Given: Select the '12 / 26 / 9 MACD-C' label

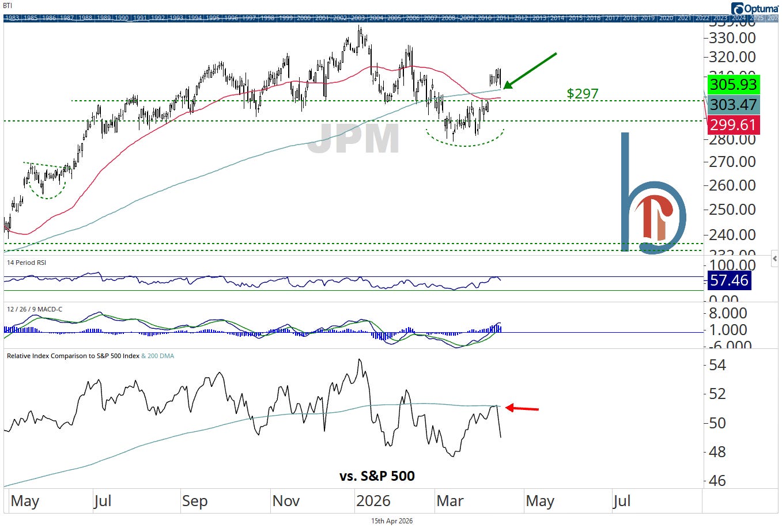Looking at the screenshot, I should (x=35, y=309).
